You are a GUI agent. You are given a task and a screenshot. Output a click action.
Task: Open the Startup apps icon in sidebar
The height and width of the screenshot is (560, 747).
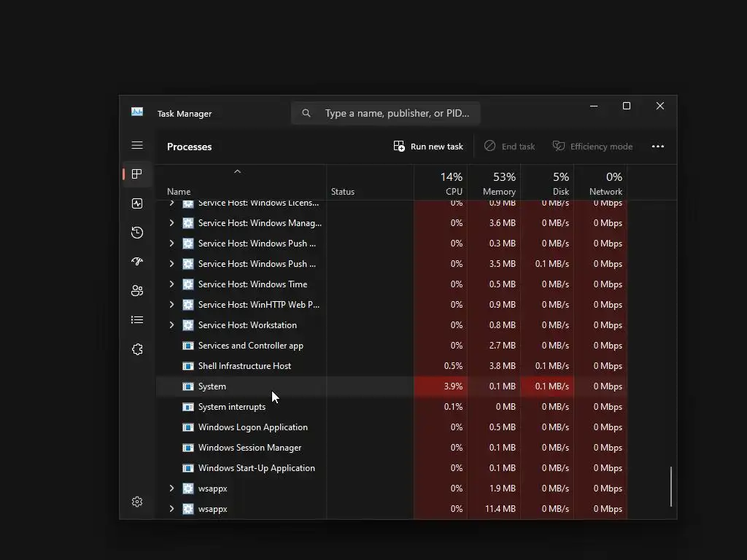(x=137, y=262)
